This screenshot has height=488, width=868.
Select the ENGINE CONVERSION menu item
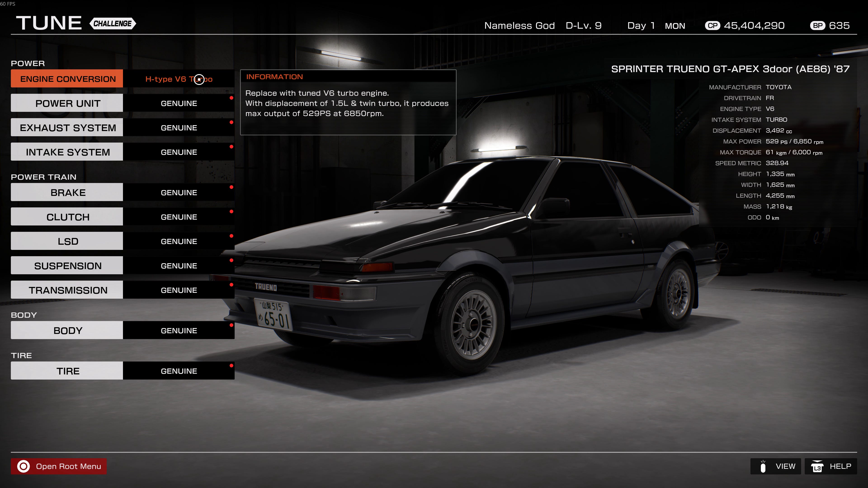tap(67, 78)
